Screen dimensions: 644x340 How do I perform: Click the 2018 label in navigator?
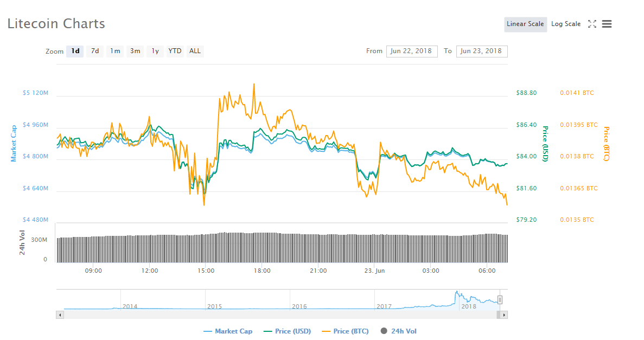(469, 306)
